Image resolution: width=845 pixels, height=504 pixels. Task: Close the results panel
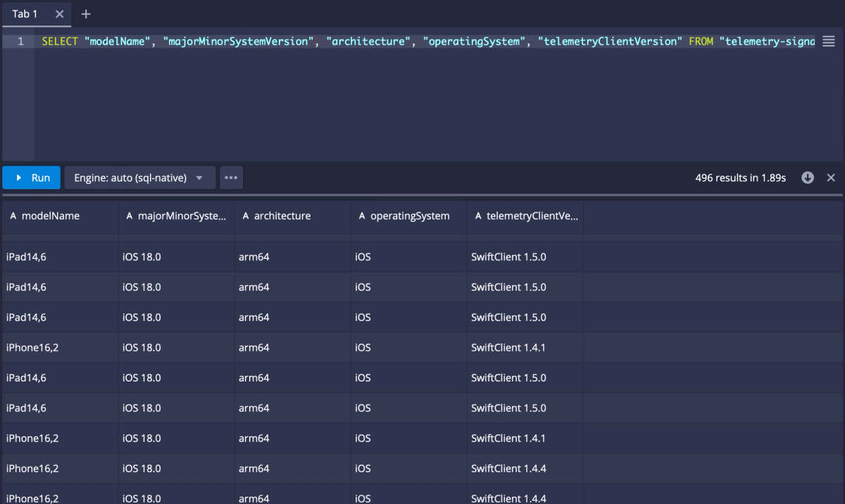click(831, 178)
